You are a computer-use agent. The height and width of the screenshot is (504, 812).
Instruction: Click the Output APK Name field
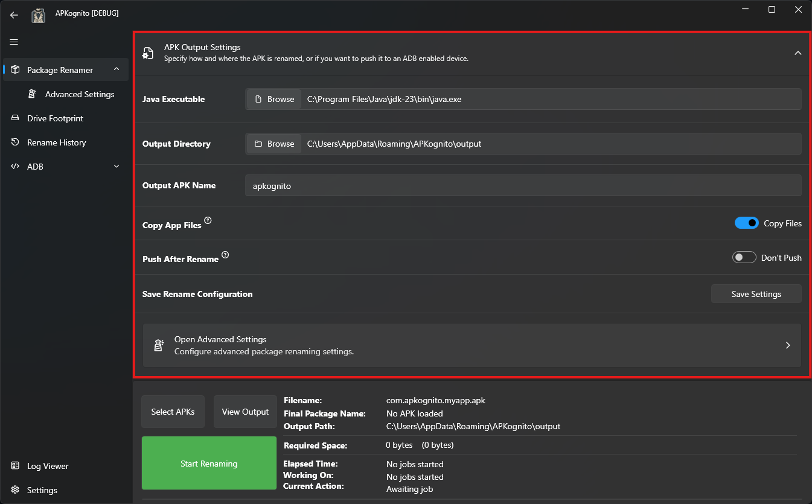coord(523,186)
